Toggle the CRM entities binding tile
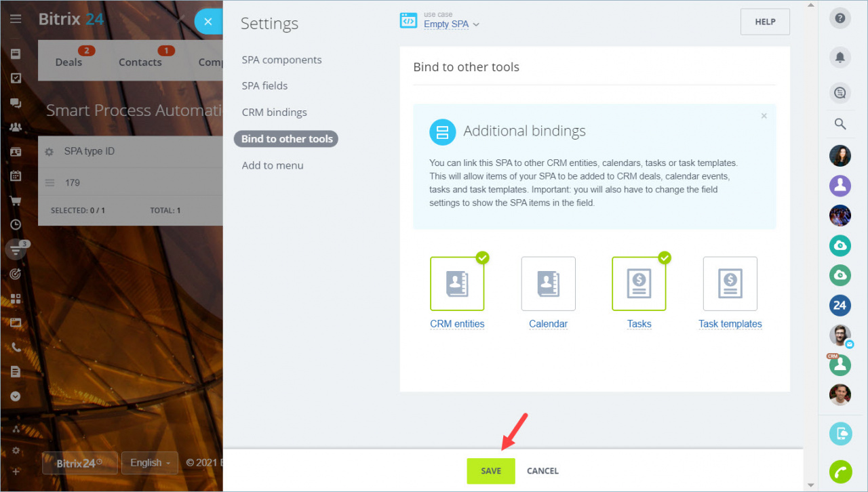 tap(457, 283)
